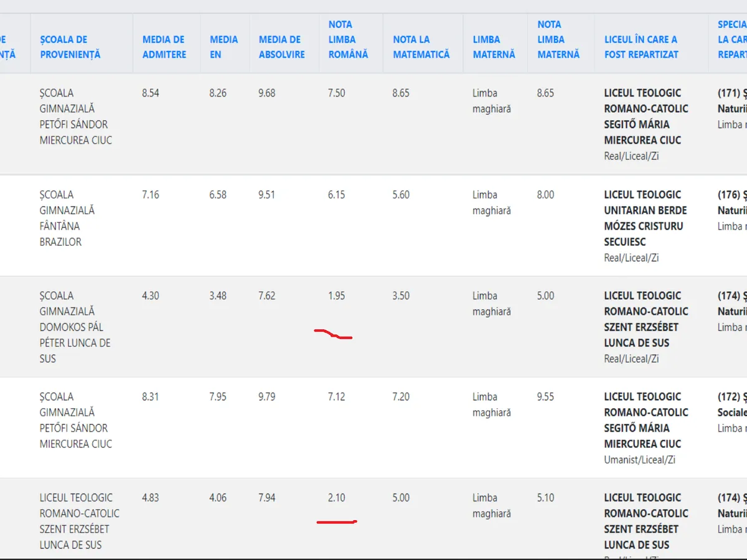Click the Școala de Proveniență header

(x=70, y=47)
